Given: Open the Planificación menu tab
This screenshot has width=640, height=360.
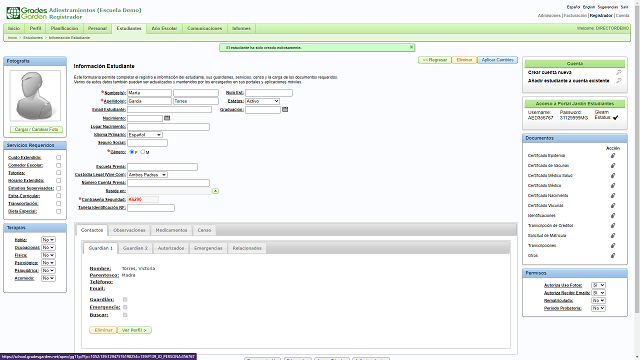Looking at the screenshot, I should (x=64, y=29).
